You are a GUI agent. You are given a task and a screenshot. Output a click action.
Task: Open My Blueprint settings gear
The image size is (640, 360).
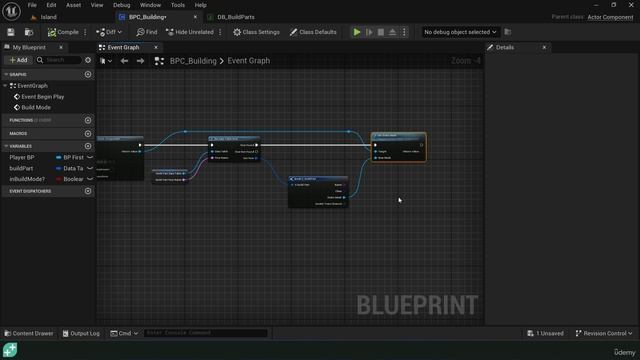88,60
